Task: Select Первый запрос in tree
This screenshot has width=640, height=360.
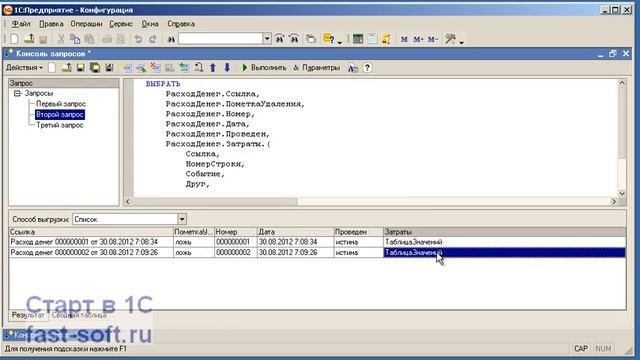Action: tap(61, 104)
